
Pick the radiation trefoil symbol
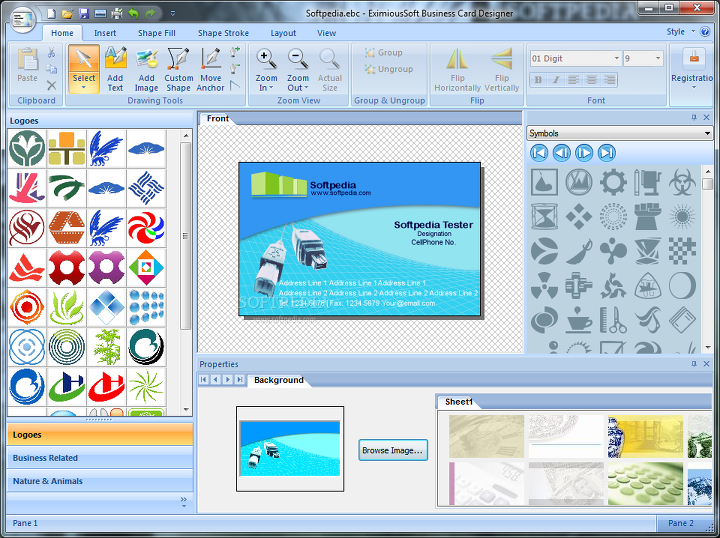[x=544, y=286]
